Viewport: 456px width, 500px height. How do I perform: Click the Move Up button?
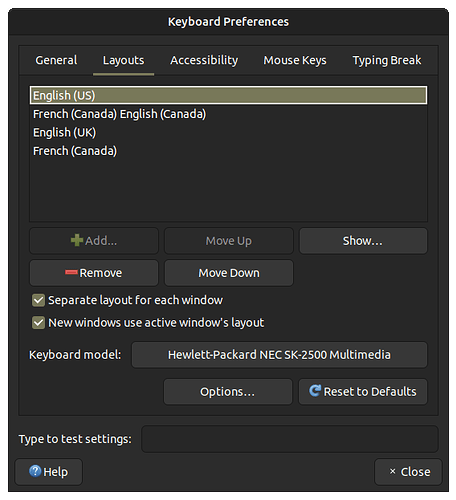coord(229,241)
